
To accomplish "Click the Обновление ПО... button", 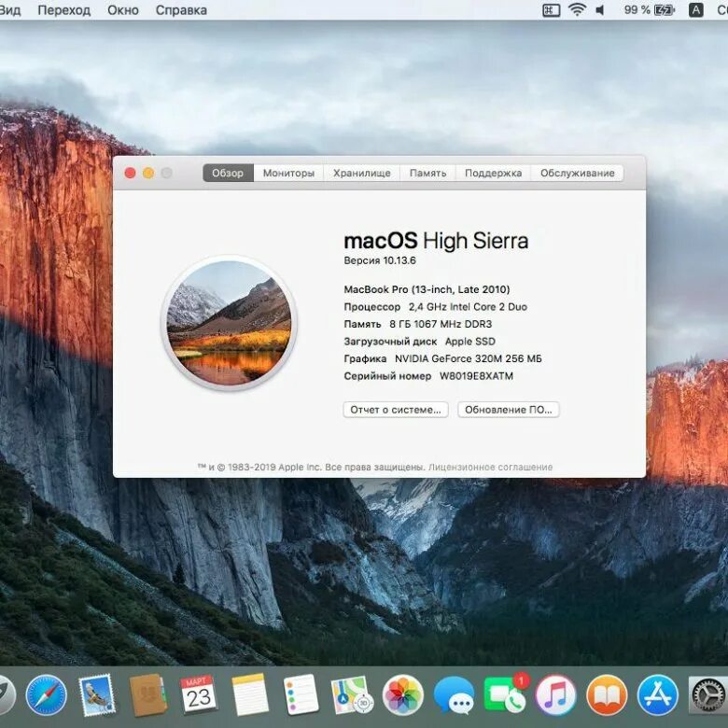I will [x=509, y=410].
